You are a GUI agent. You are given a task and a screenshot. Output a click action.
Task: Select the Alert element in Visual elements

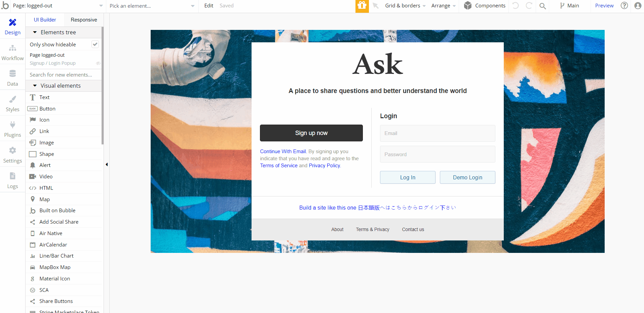point(64,165)
